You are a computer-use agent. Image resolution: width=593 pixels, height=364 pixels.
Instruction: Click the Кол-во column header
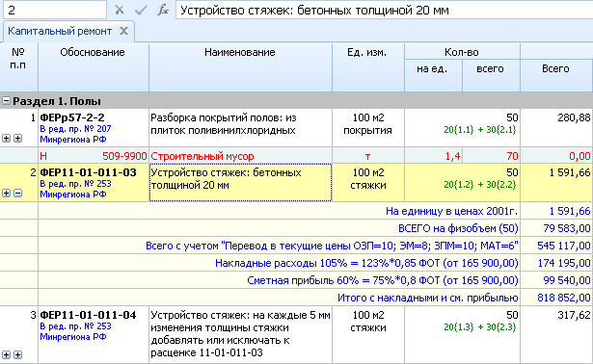coord(462,51)
